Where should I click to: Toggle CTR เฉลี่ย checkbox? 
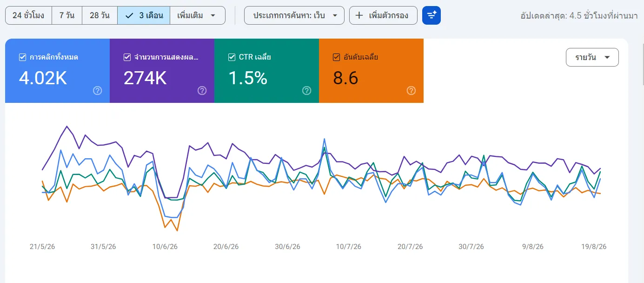(232, 57)
